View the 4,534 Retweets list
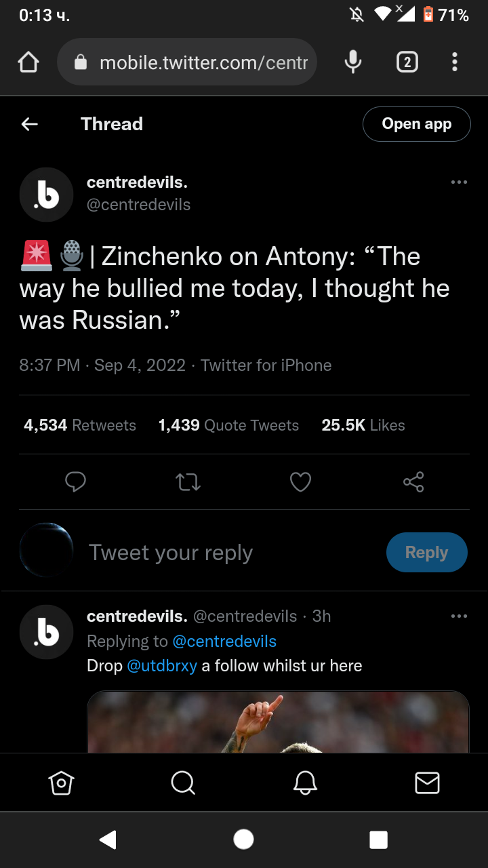The width and height of the screenshot is (488, 868). (x=80, y=425)
